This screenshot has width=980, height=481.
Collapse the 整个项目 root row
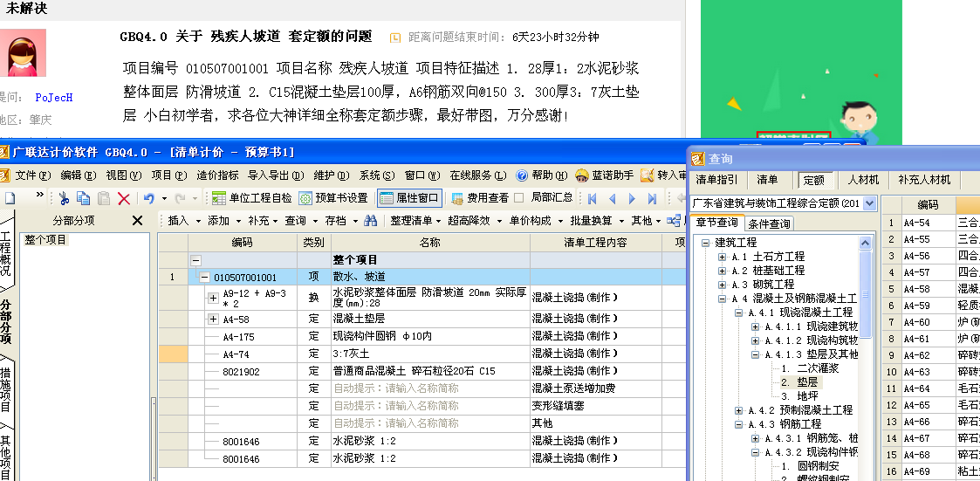tap(195, 259)
